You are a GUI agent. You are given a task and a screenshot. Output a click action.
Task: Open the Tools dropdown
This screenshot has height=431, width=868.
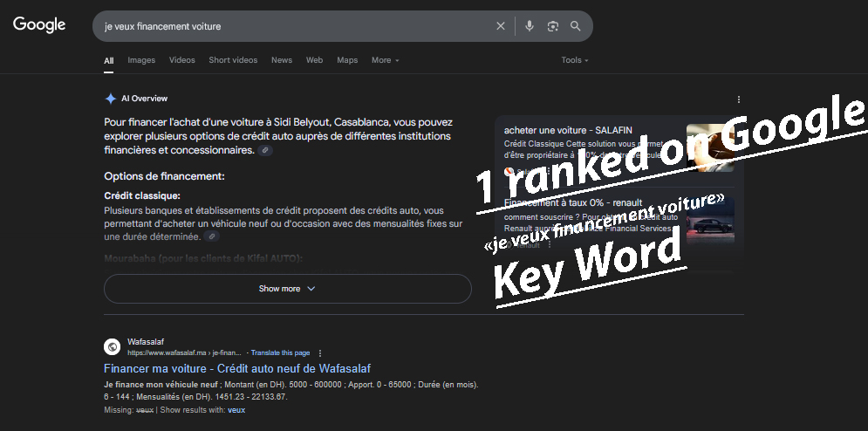(575, 60)
